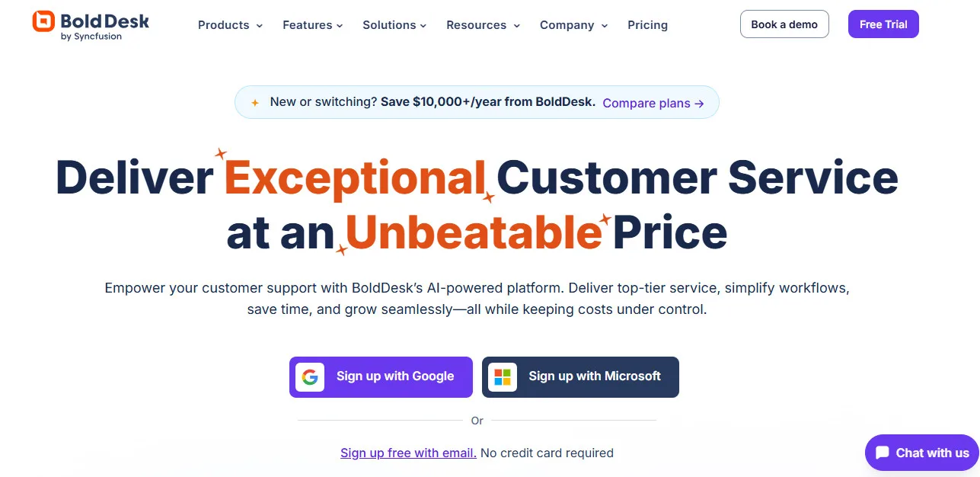980x477 pixels.
Task: Open the Sign up free with email link
Action: [408, 453]
